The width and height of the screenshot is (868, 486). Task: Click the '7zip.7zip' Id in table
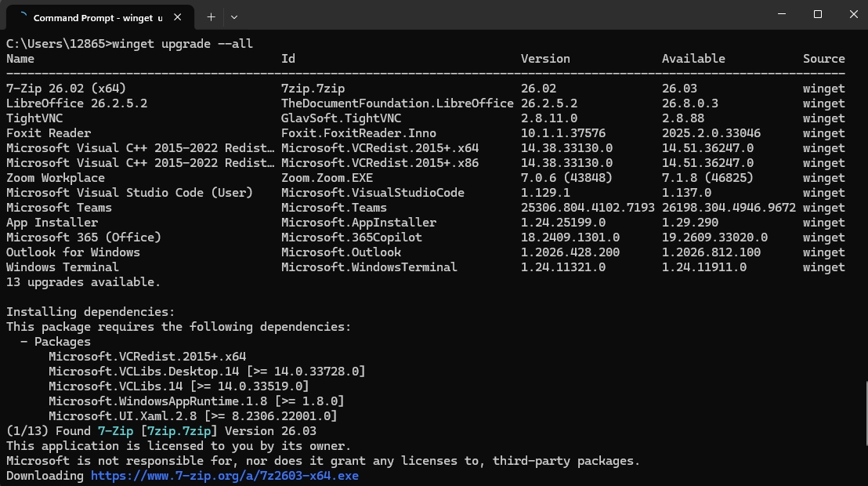313,89
